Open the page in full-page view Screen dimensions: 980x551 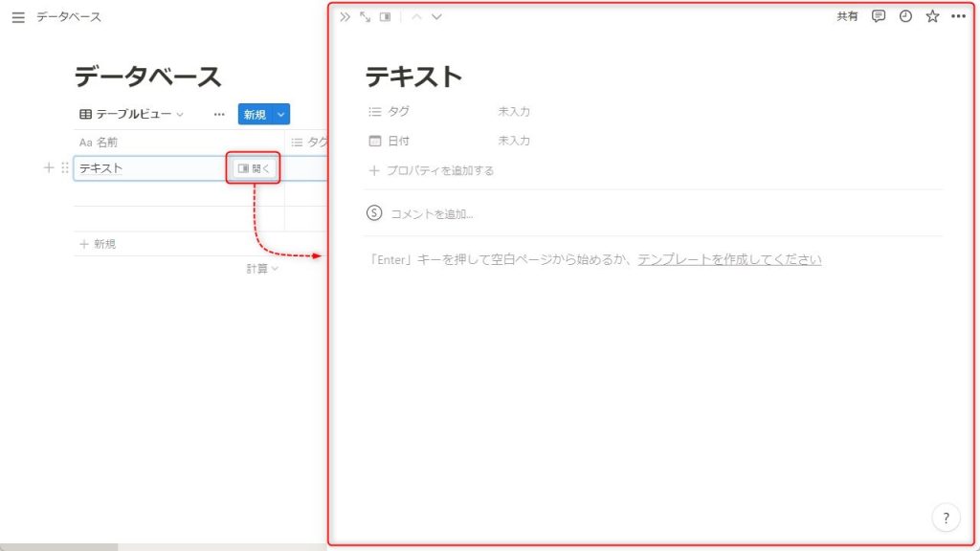point(365,17)
